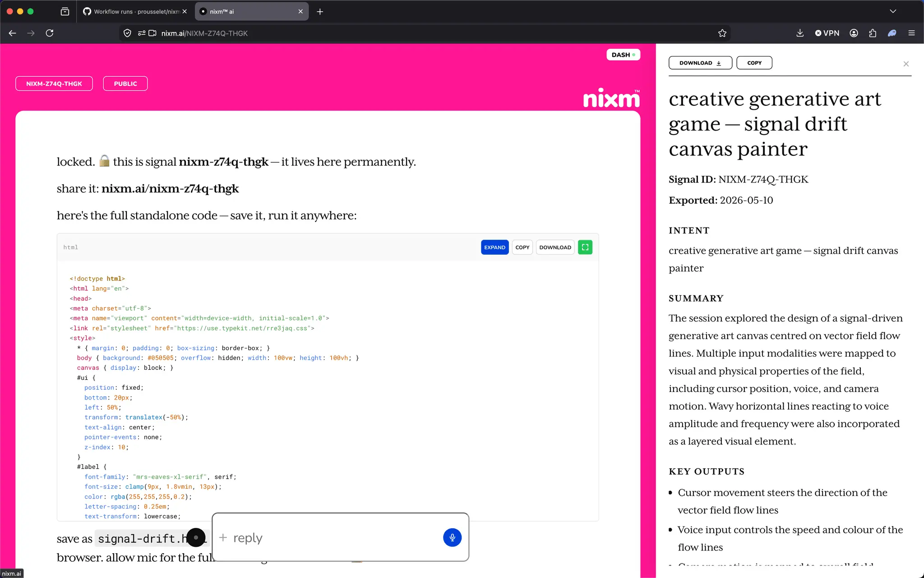Click the nixm logo
This screenshot has height=578, width=924.
[611, 98]
